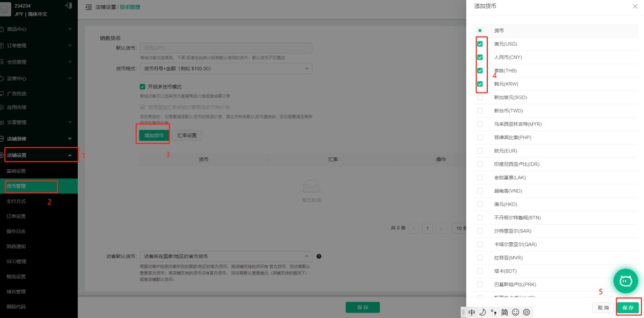Click the 店铺设置 gear icon in sidebar

coord(2,155)
